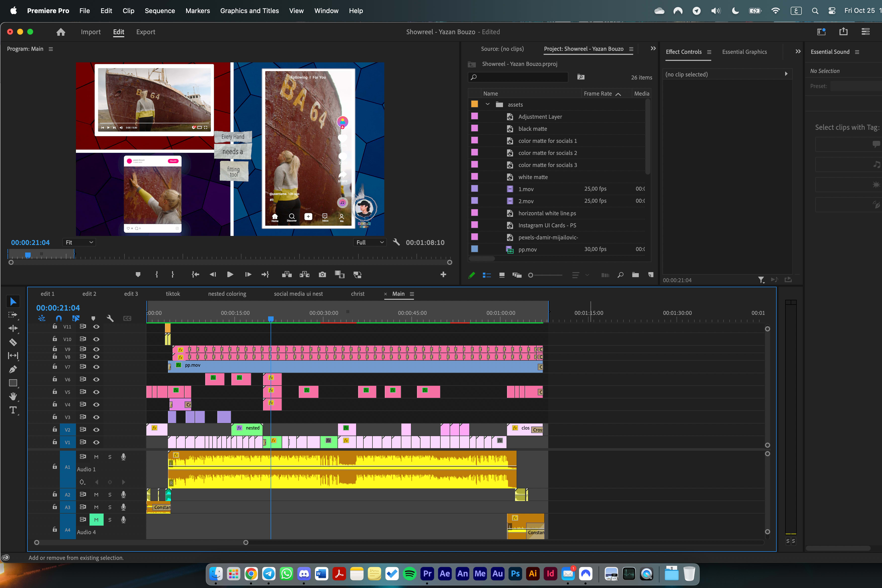Hide track V7 with the eye icon

tap(96, 367)
